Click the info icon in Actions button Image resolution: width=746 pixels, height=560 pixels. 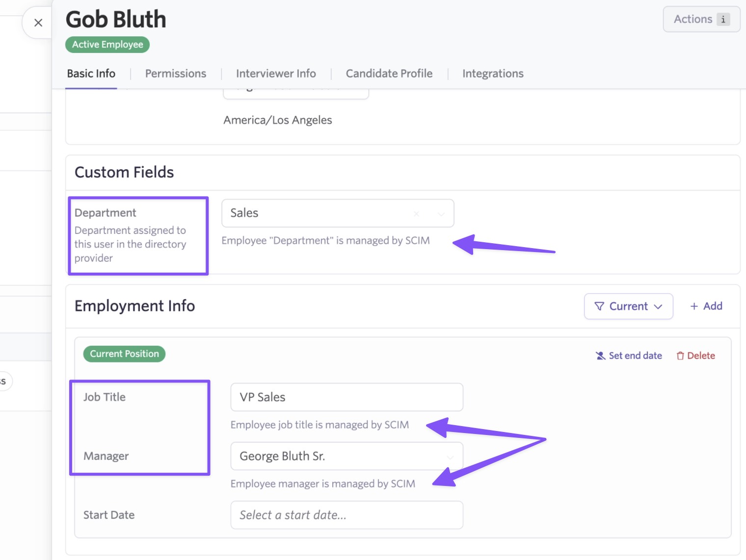pyautogui.click(x=723, y=19)
